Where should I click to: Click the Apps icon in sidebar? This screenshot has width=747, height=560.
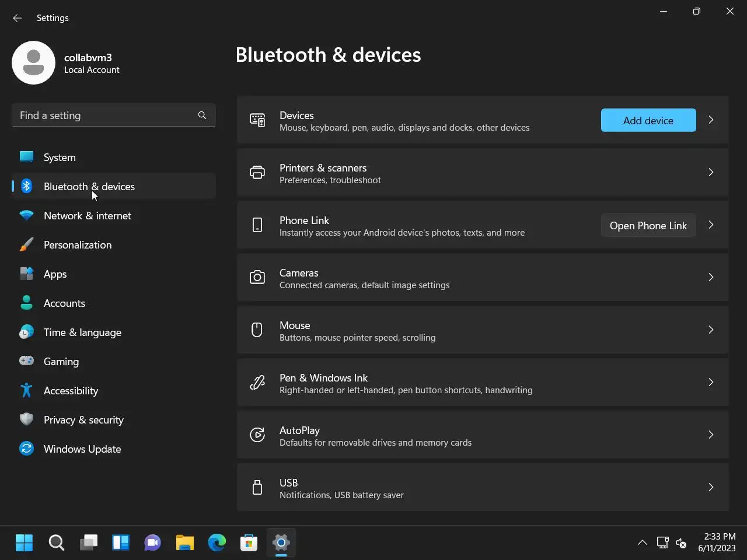pyautogui.click(x=26, y=274)
